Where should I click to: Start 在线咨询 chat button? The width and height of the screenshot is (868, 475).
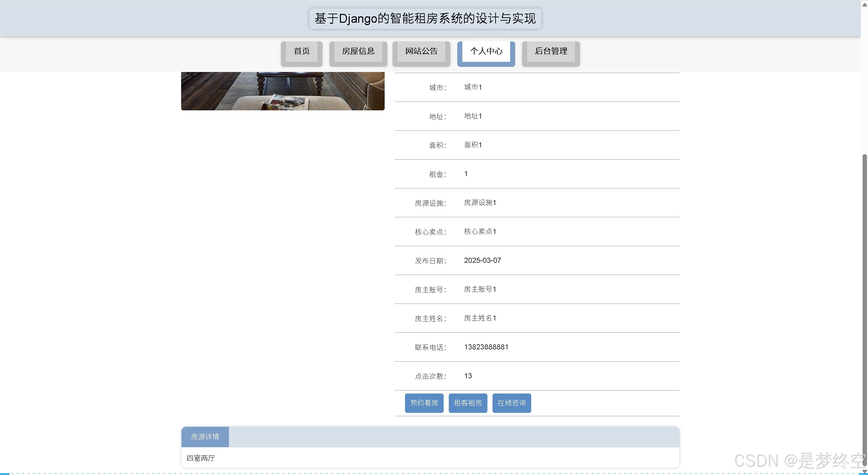pos(512,403)
